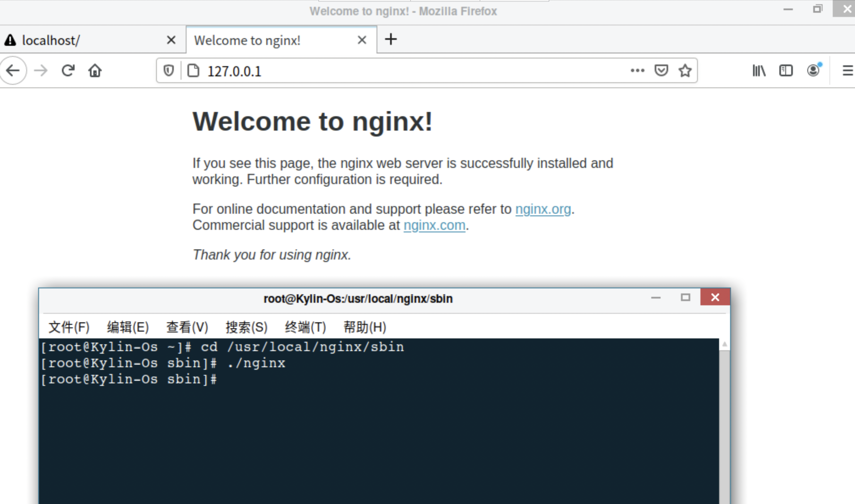855x504 pixels.
Task: Click the Back navigation arrow
Action: [13, 71]
